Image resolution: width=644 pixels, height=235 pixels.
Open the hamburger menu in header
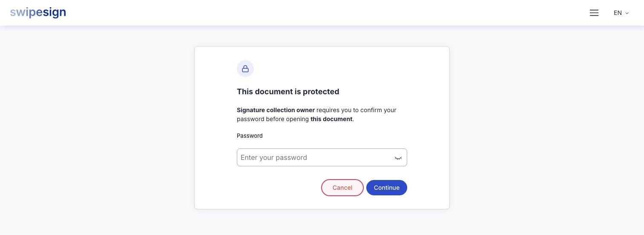(x=594, y=13)
